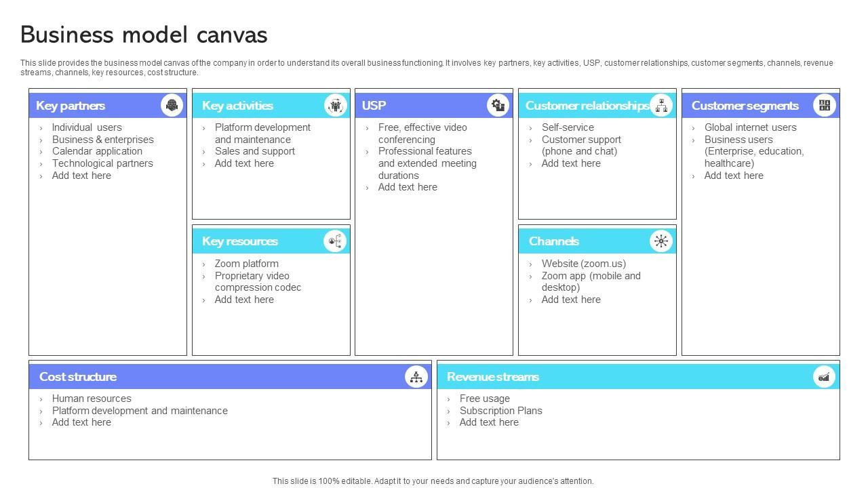The height and width of the screenshot is (488, 868).
Task: Click the Key resources icon
Action: tap(335, 241)
